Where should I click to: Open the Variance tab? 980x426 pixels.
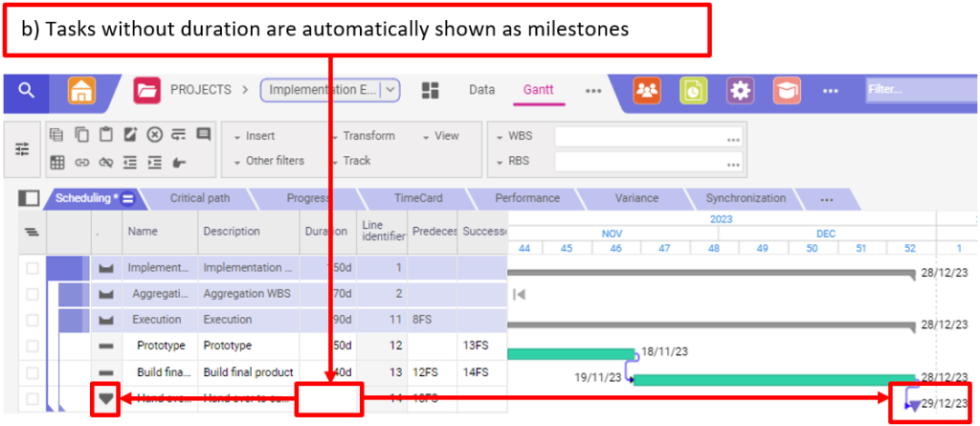click(636, 198)
